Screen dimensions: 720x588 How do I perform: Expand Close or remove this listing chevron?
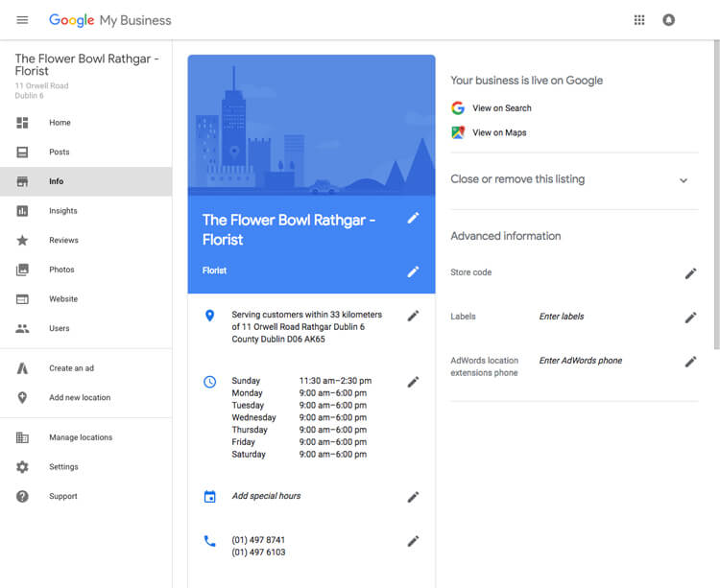[x=684, y=180]
